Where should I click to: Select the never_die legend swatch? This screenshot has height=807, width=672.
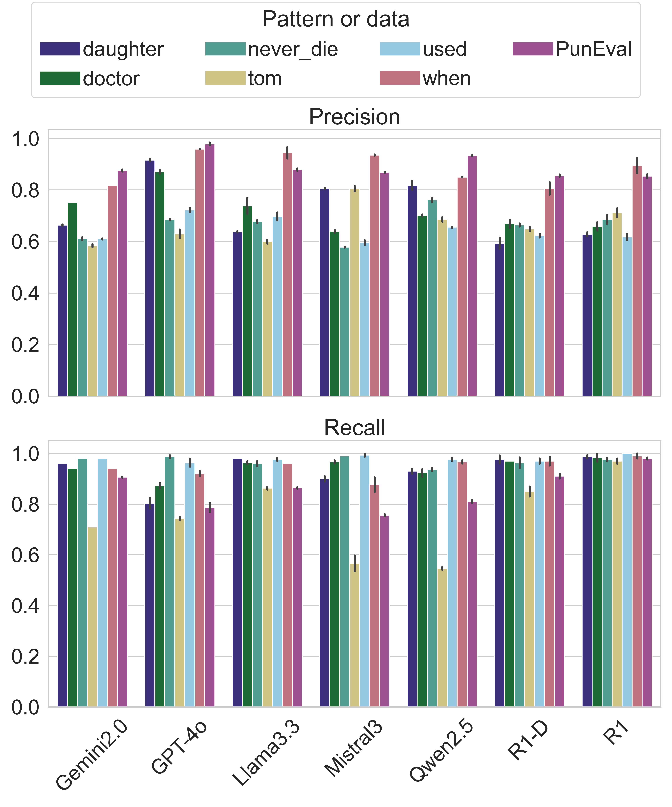point(225,49)
